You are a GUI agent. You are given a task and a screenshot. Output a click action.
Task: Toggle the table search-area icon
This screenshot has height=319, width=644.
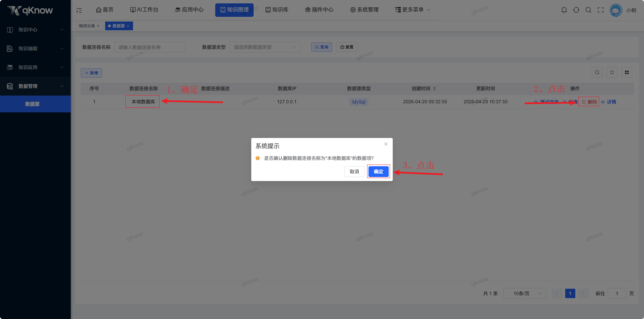(x=597, y=72)
